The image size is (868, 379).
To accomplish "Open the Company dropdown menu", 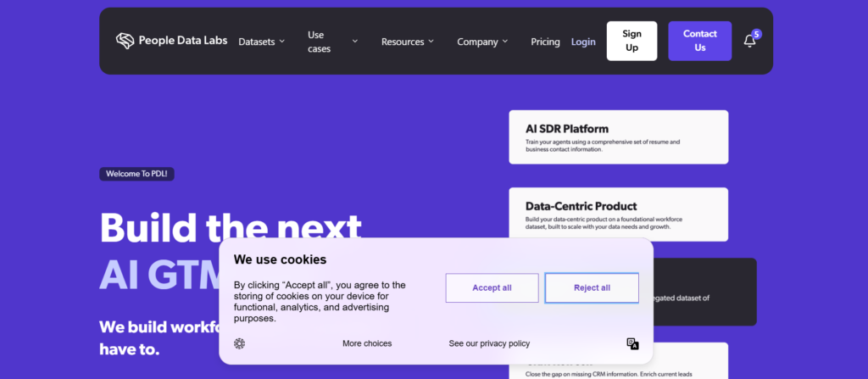I will click(x=482, y=42).
